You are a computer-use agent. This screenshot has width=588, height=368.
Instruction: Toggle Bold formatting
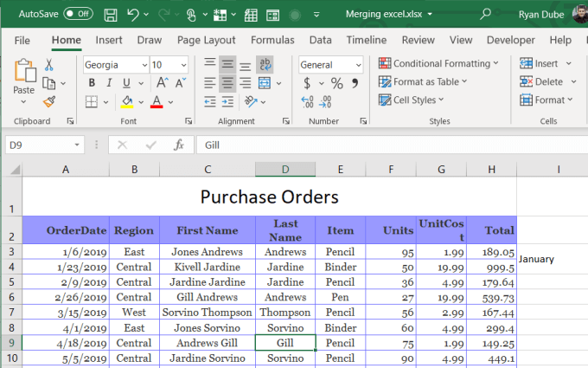point(91,83)
